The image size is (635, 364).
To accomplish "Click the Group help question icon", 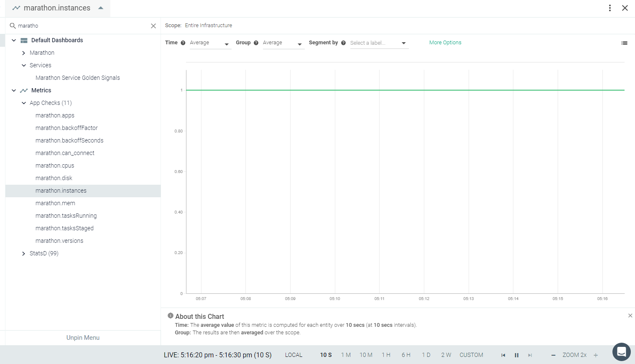I will click(x=256, y=43).
